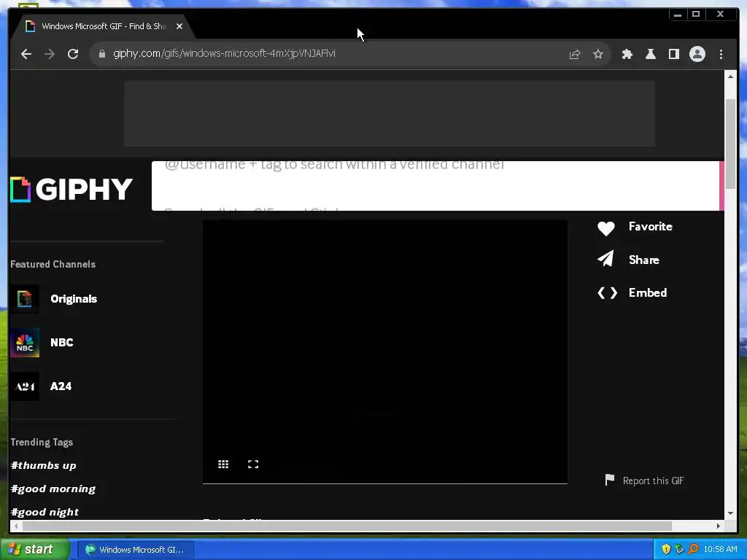The image size is (747, 560).
Task: Click the share page icon in address bar
Action: click(575, 54)
